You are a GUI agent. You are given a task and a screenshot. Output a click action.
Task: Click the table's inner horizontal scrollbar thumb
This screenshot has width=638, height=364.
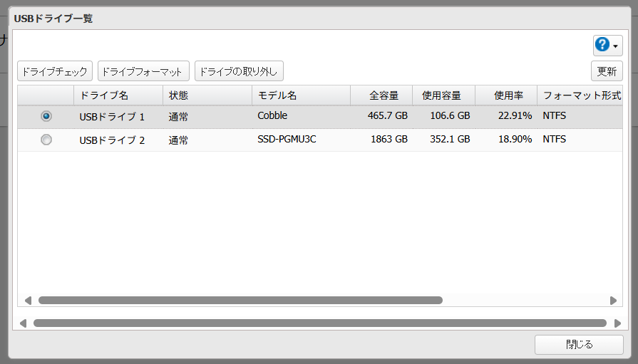coord(240,301)
